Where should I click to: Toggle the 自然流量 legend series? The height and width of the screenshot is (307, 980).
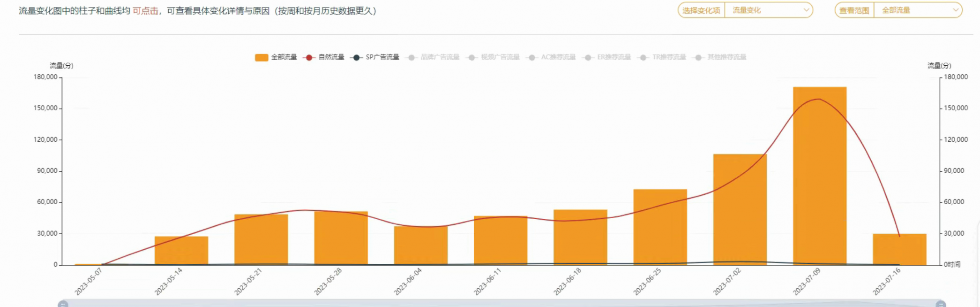pos(323,57)
